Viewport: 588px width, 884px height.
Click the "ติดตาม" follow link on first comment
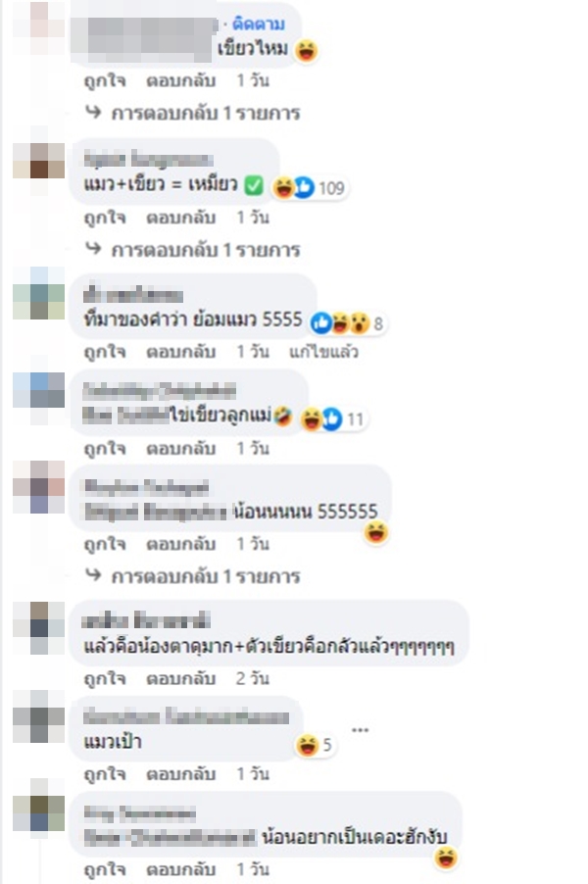click(x=259, y=25)
